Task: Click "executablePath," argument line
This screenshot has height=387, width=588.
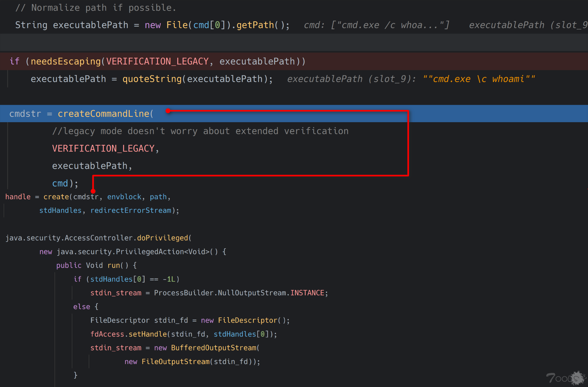Action: point(92,166)
